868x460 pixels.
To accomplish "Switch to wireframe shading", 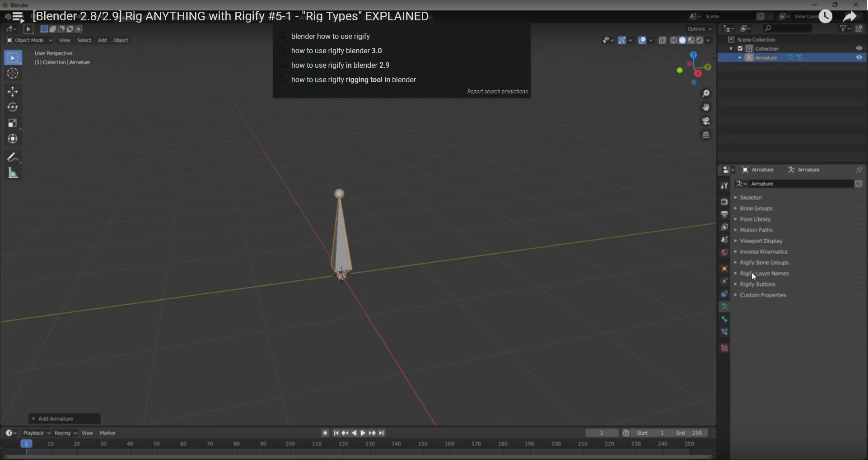I will pyautogui.click(x=674, y=41).
